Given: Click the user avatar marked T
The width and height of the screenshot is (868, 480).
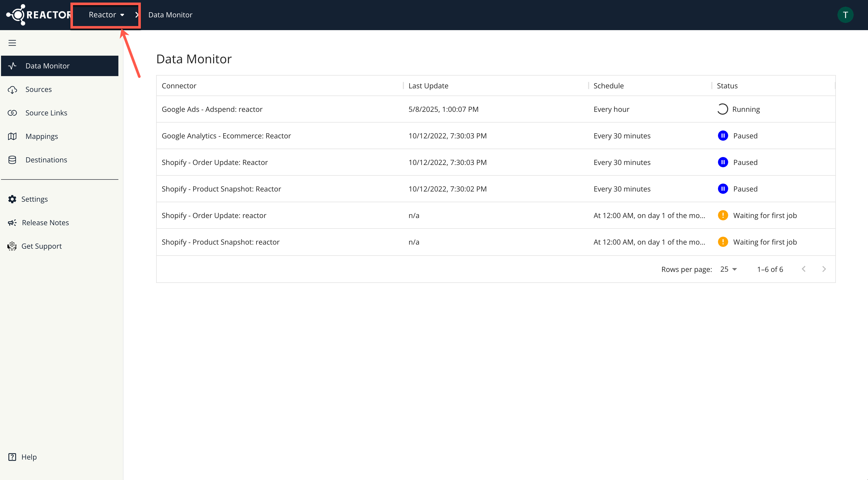Looking at the screenshot, I should 845,15.
